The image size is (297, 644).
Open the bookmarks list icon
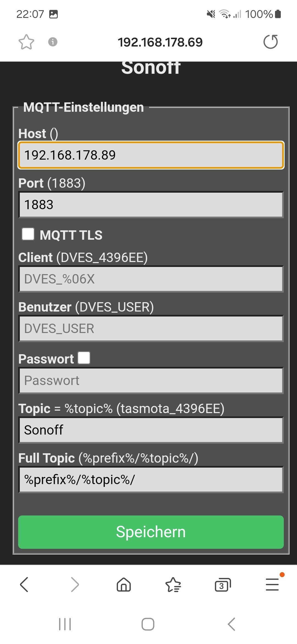173,585
